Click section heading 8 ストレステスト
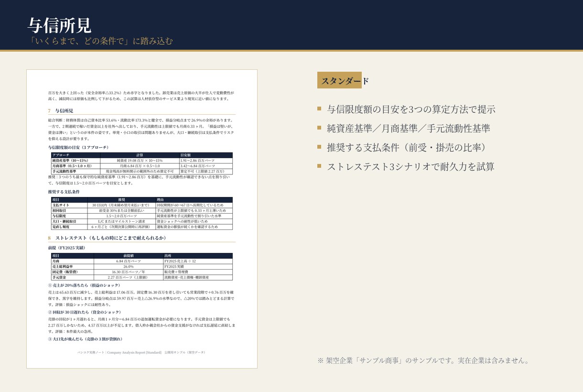 [x=108, y=238]
